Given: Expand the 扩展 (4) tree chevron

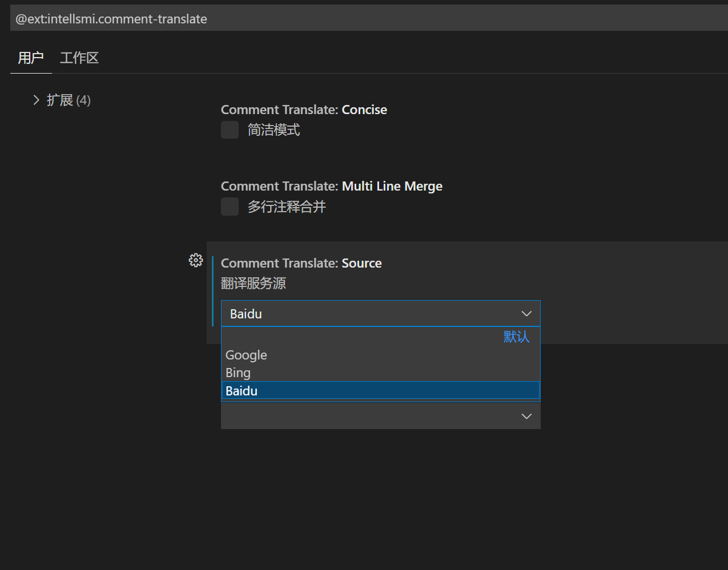Looking at the screenshot, I should [x=37, y=100].
